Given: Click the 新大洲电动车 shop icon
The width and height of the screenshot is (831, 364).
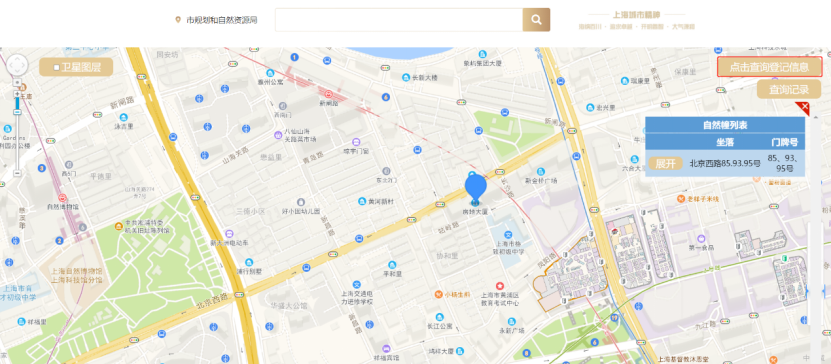Looking at the screenshot, I should pyautogui.click(x=229, y=234).
